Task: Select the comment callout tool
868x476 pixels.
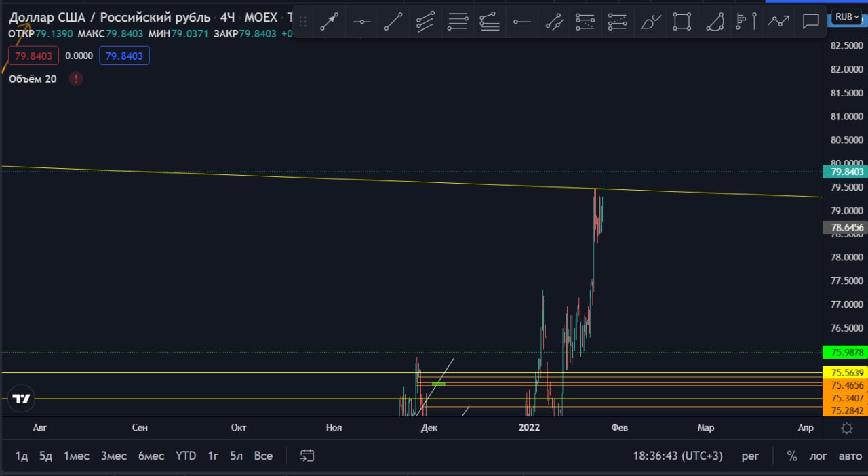Action: tap(810, 22)
